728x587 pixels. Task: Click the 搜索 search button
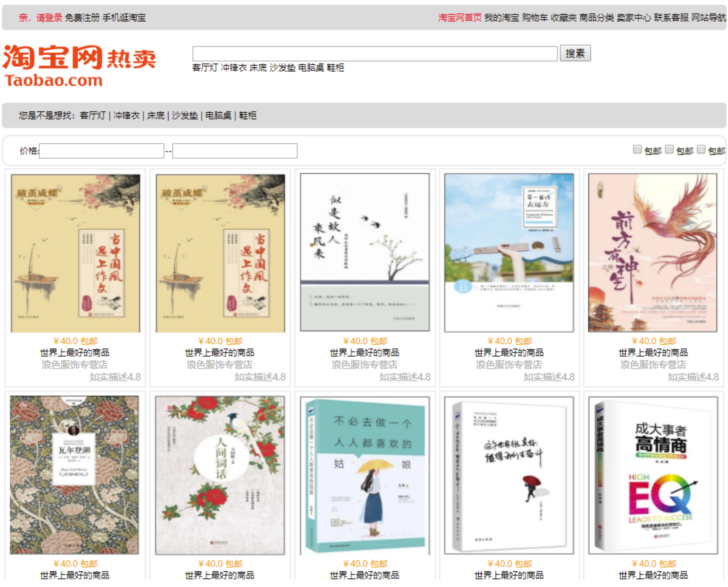pos(575,53)
